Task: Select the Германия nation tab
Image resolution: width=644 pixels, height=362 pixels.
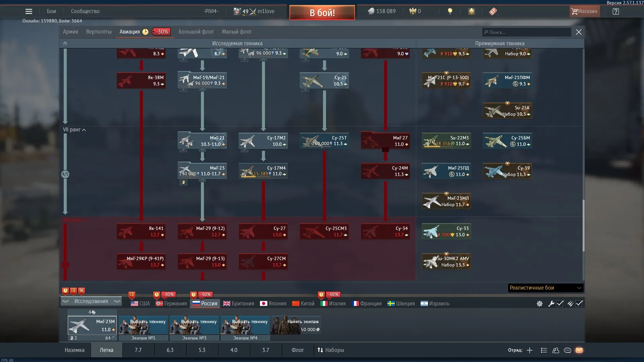Action: (171, 304)
